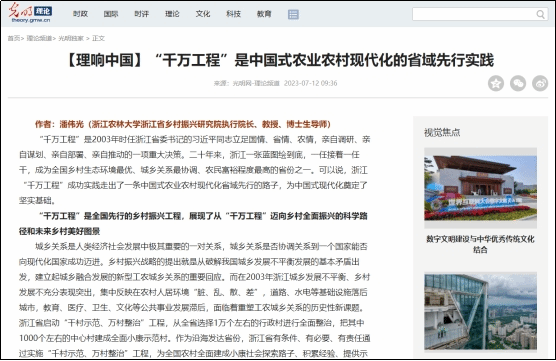Go to 首页 in breadcrumb

pos(14,38)
